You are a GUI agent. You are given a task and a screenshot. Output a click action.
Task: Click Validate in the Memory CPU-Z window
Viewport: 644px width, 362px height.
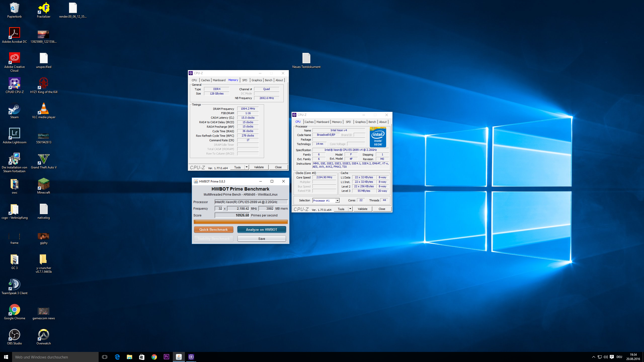259,167
